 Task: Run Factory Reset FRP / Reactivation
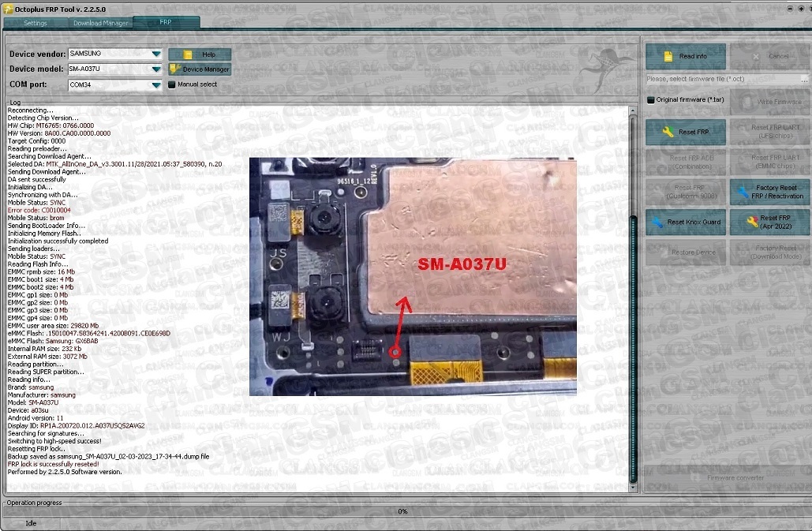[769, 192]
